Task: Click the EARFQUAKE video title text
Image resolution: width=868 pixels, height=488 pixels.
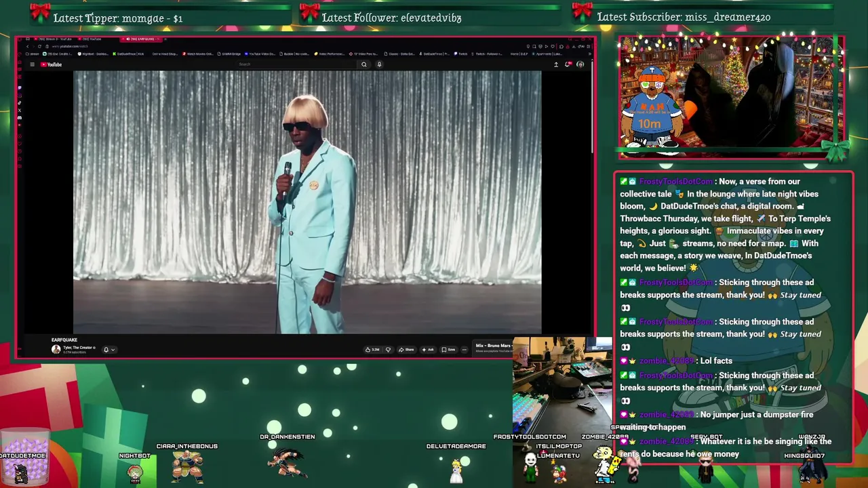Action: coord(64,340)
